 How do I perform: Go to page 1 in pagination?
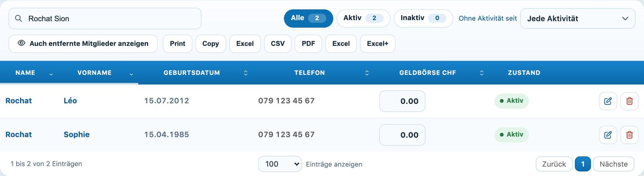coord(582,164)
